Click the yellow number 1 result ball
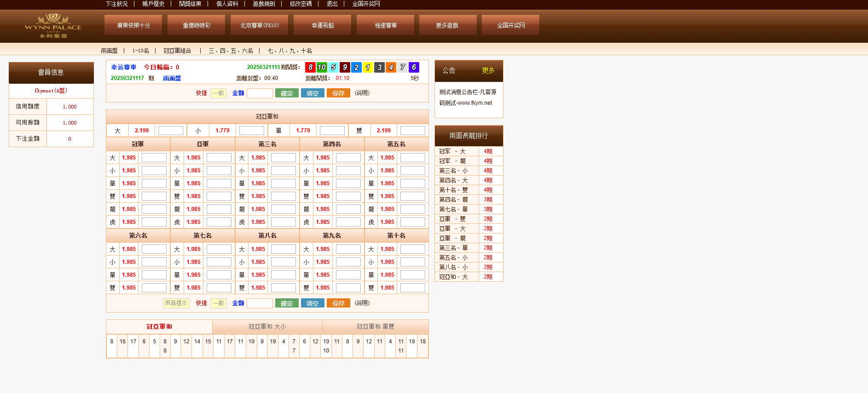868x393 pixels. pyautogui.click(x=368, y=68)
